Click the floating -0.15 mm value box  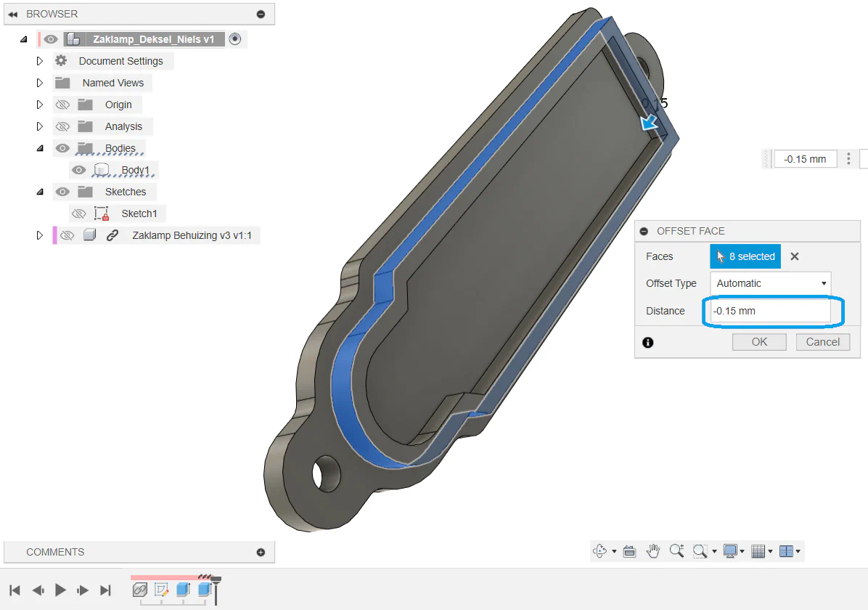805,159
